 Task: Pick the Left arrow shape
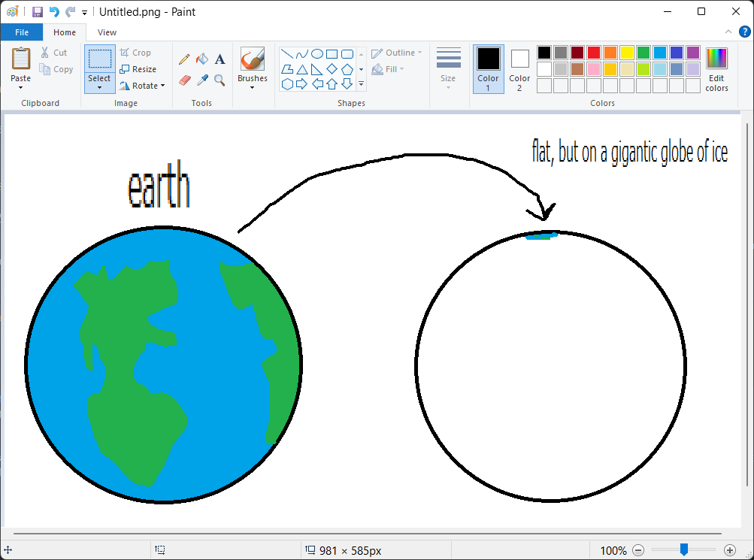coord(317,84)
